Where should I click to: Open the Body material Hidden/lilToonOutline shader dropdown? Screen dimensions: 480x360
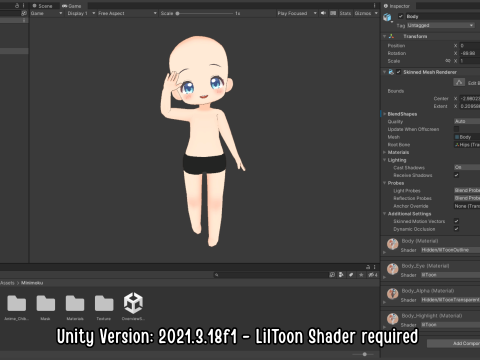450,250
